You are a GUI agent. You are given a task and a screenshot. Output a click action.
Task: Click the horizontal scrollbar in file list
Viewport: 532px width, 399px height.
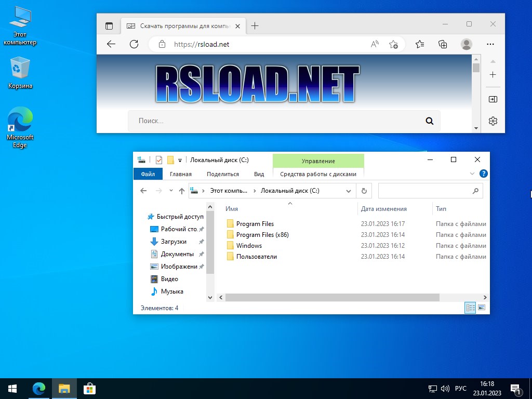coord(332,298)
